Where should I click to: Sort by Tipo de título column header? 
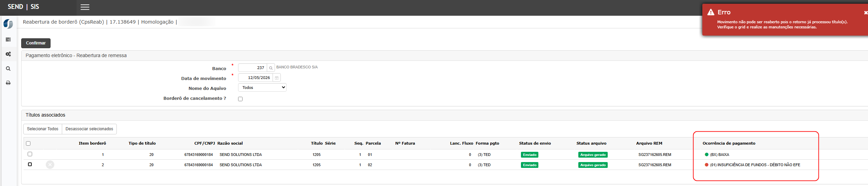click(142, 143)
